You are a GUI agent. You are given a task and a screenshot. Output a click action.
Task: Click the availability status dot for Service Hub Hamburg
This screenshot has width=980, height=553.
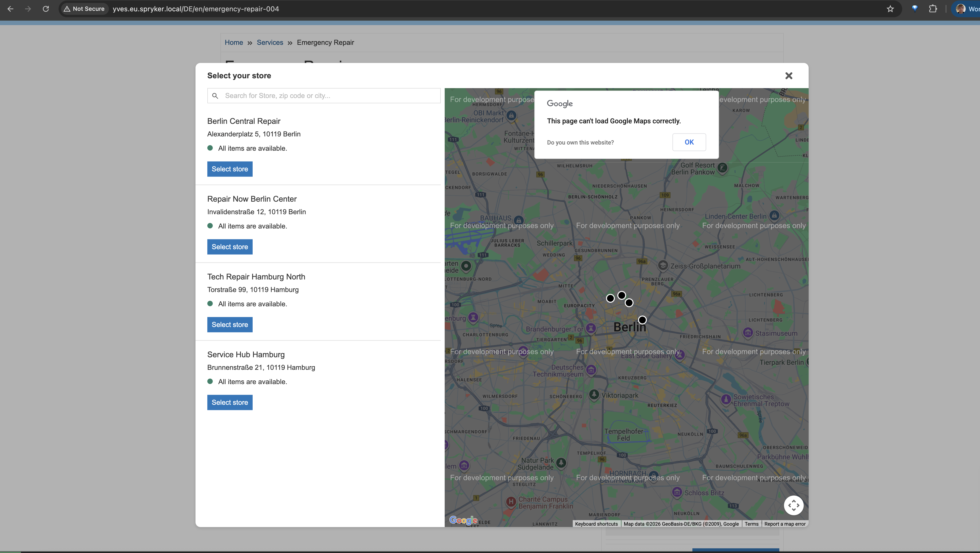(x=210, y=381)
